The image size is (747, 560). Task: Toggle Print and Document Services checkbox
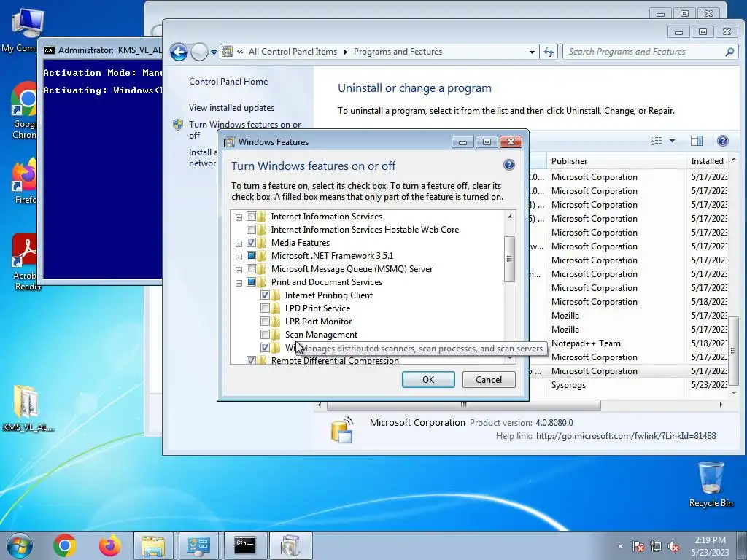251,282
